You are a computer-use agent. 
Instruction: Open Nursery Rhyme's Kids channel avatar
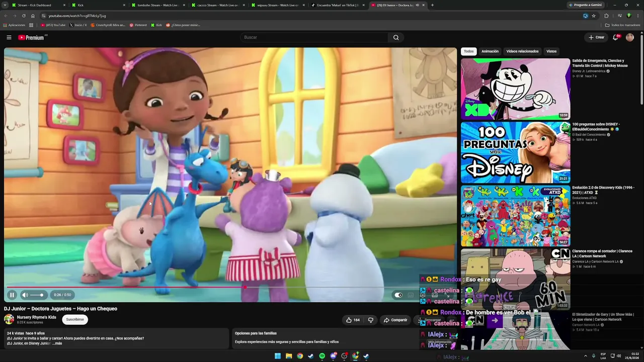[9, 319]
